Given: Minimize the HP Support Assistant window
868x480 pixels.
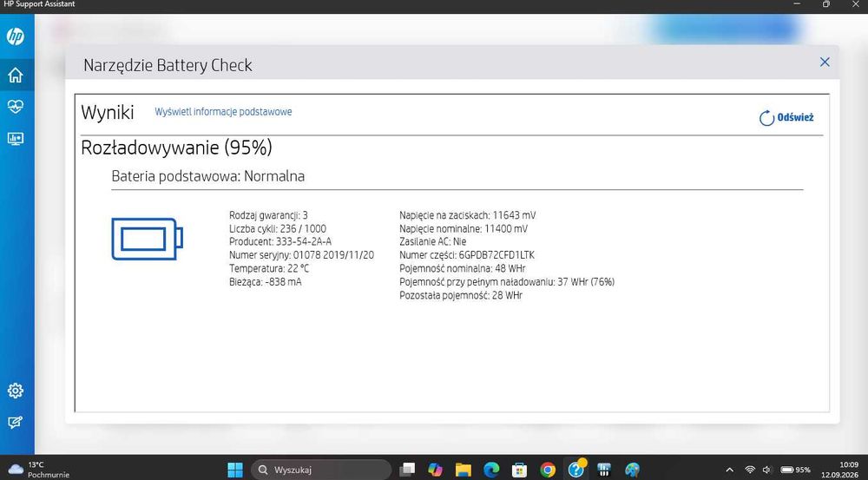Looking at the screenshot, I should point(797,4).
